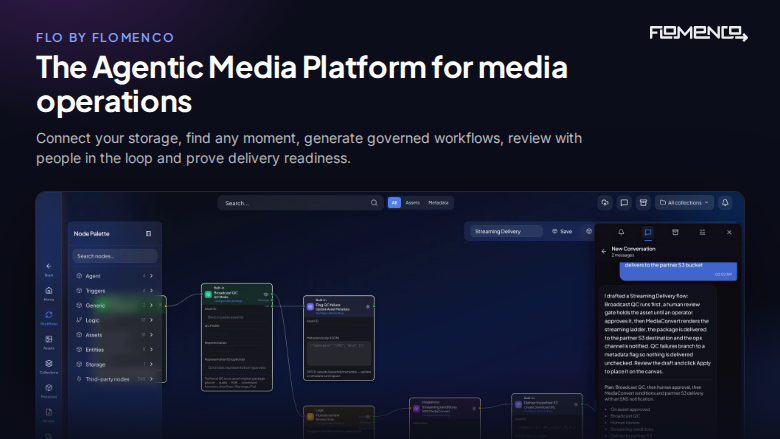Go to Assets in the left sidebar
The height and width of the screenshot is (439, 780).
pos(49,342)
